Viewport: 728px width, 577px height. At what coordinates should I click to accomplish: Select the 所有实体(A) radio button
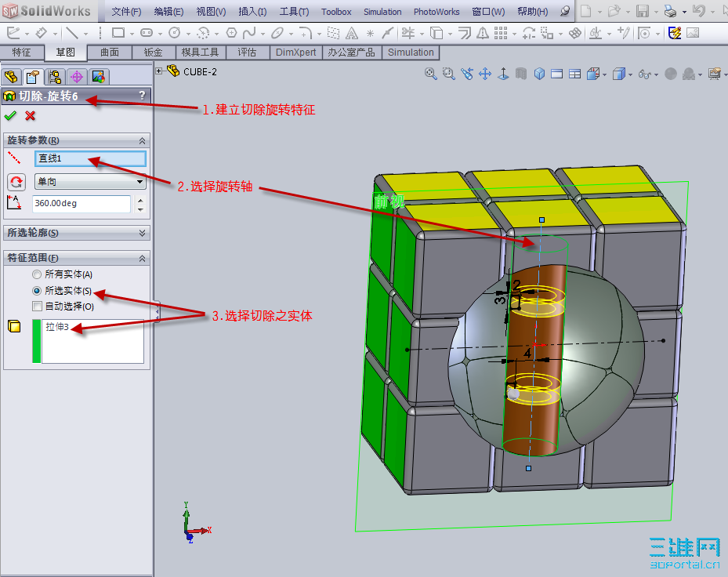point(37,274)
